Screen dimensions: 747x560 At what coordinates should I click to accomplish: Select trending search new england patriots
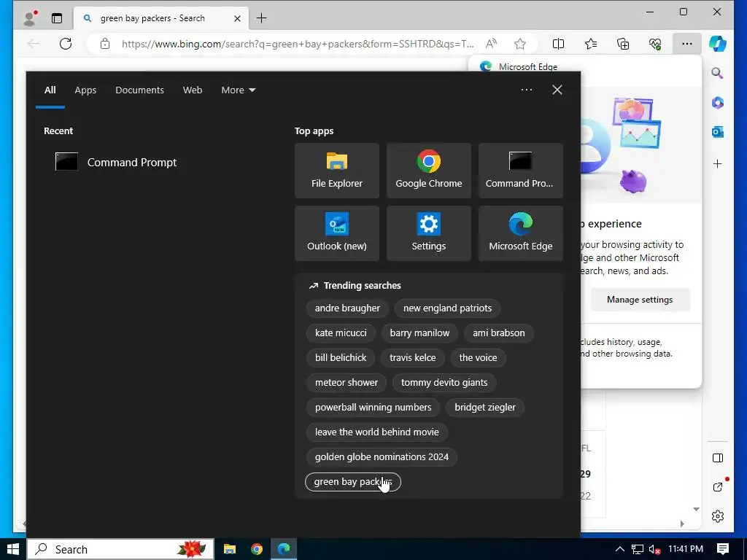[x=447, y=308]
